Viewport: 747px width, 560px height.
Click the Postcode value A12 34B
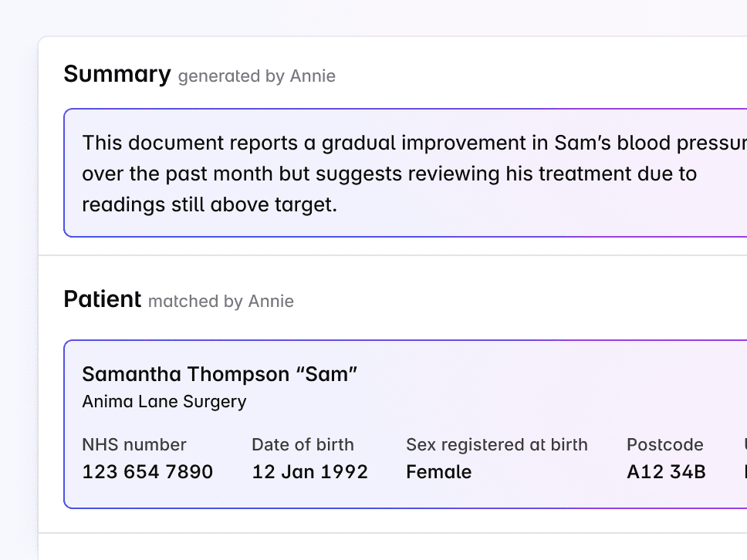(665, 471)
